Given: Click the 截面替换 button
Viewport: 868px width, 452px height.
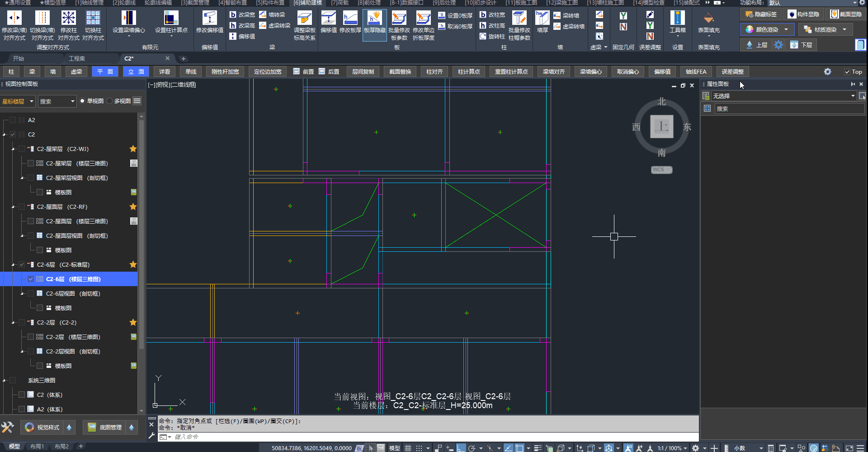Looking at the screenshot, I should (x=400, y=72).
